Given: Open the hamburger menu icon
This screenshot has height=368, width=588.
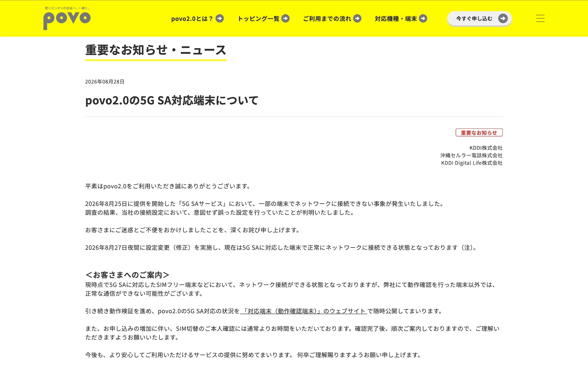Looking at the screenshot, I should [540, 18].
